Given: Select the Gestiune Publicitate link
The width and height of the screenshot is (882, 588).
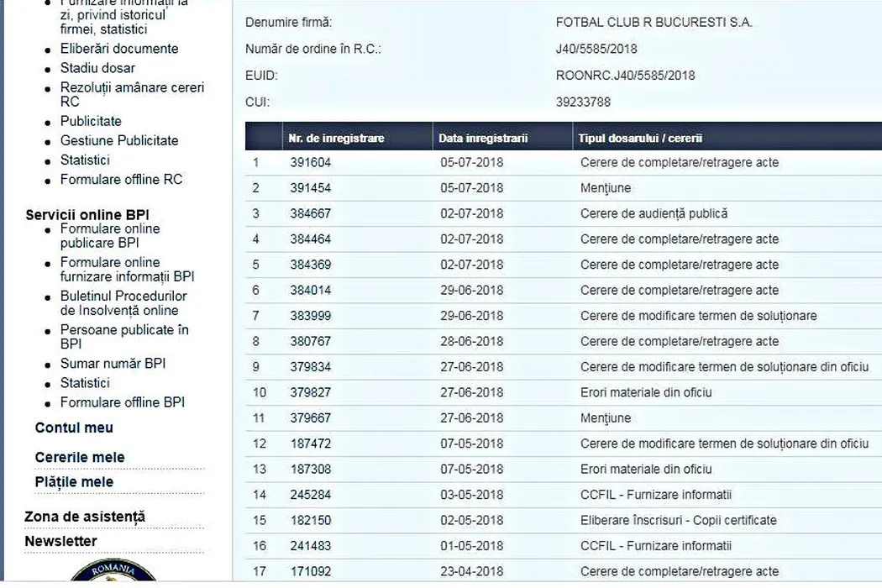Looking at the screenshot, I should 119,140.
